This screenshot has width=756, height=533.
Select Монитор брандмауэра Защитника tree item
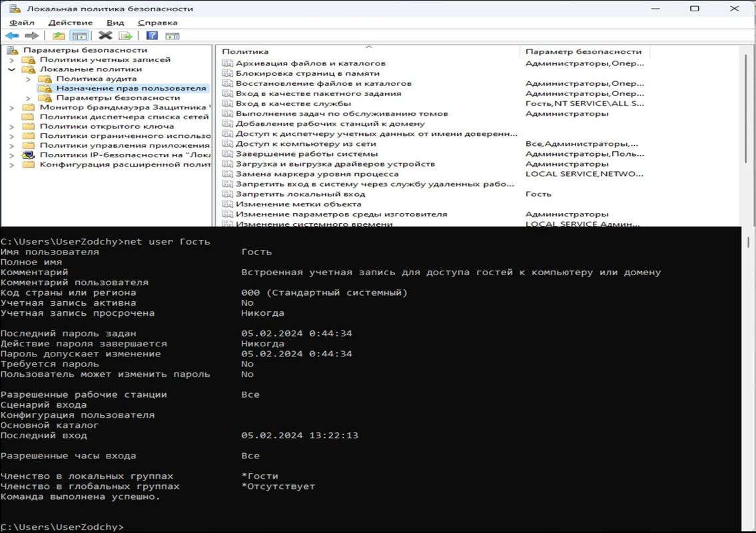click(123, 107)
